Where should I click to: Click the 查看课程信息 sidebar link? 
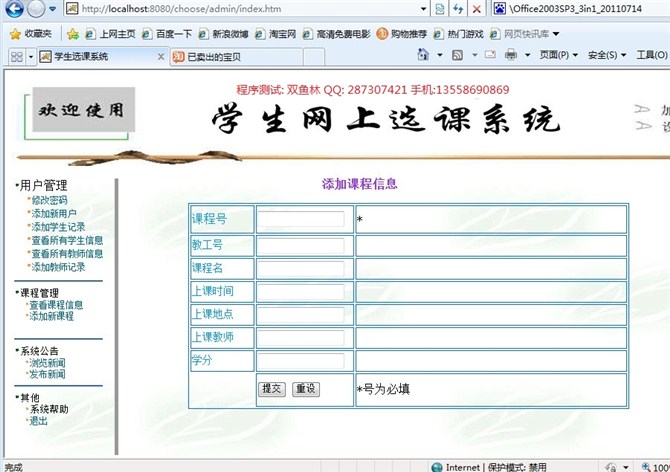(x=56, y=305)
